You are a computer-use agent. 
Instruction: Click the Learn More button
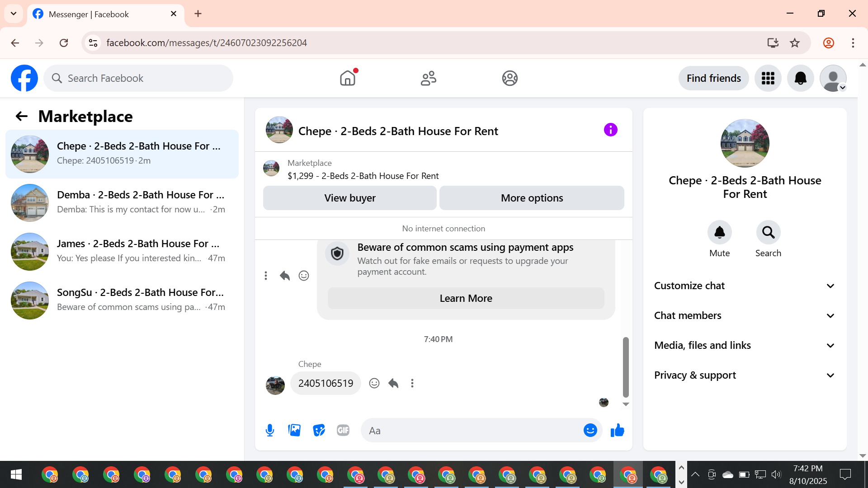point(466,299)
